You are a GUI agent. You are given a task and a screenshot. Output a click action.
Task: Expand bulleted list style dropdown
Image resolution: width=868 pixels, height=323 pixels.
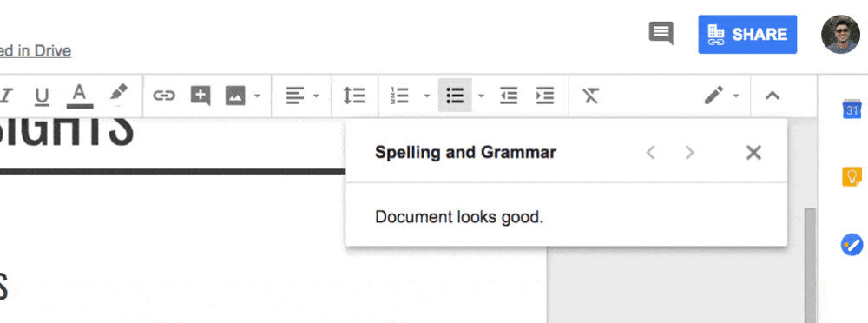(481, 96)
